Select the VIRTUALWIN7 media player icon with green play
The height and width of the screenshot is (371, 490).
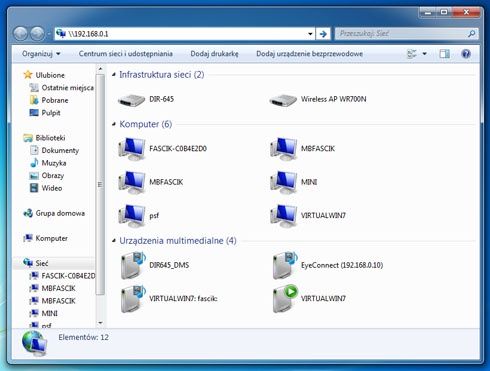point(285,299)
